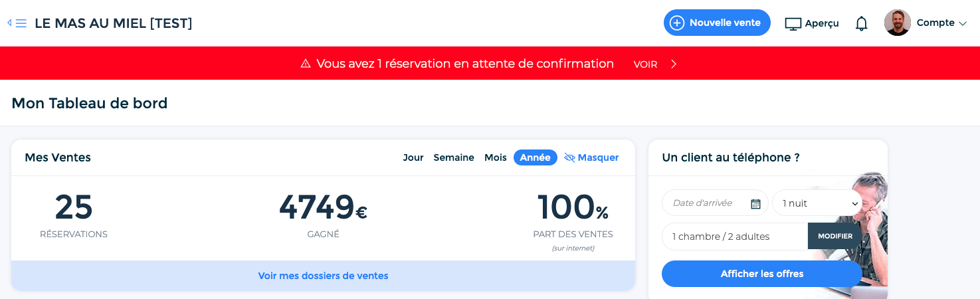The height and width of the screenshot is (299, 980).
Task: Click the user profile avatar photo
Action: (898, 23)
